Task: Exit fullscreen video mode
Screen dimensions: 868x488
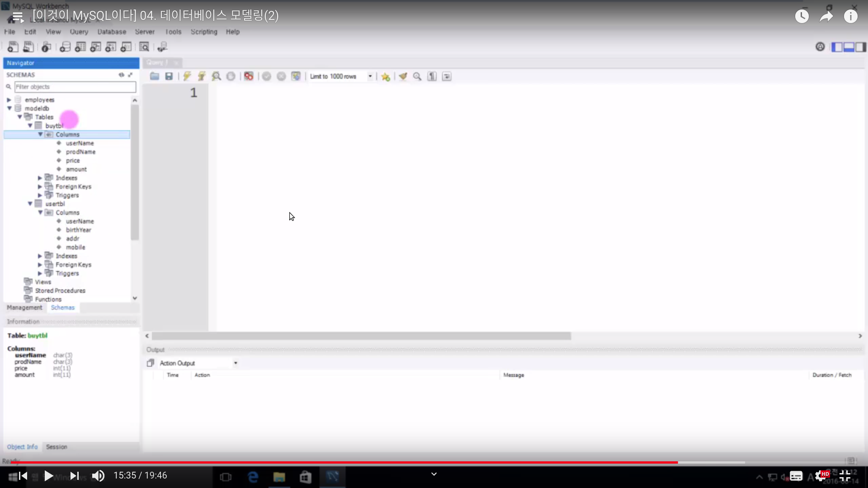Action: pyautogui.click(x=845, y=476)
